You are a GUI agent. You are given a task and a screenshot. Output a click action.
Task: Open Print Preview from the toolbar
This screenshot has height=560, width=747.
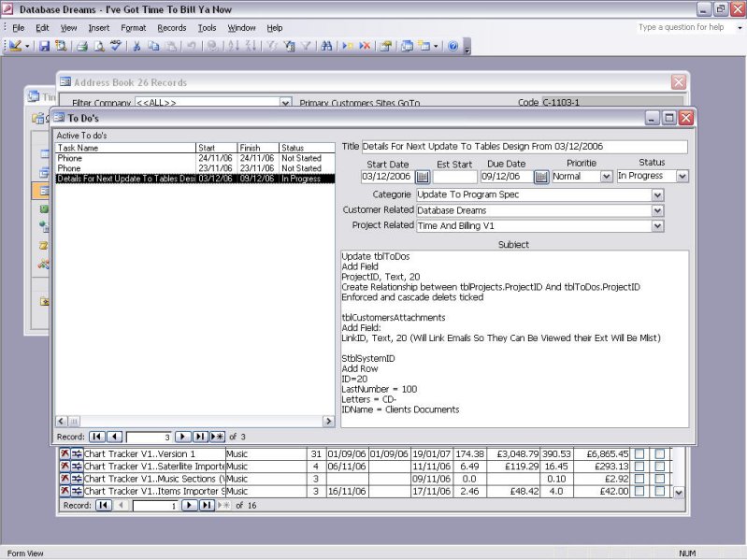point(99,46)
